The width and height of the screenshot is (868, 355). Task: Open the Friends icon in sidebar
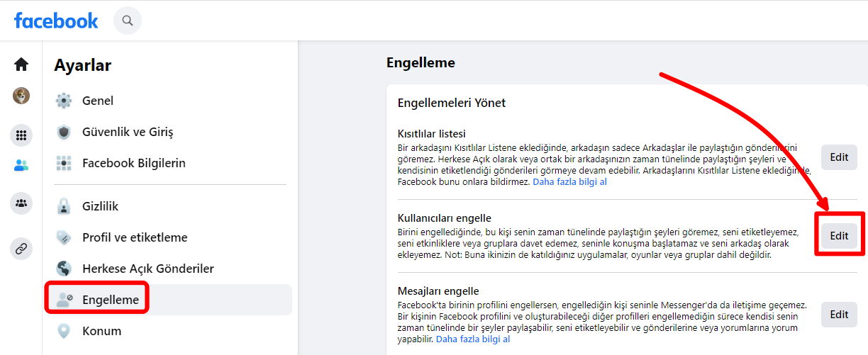pos(21,166)
